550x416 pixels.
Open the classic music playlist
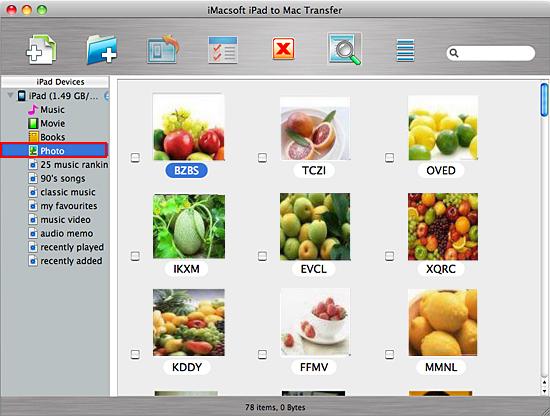pyautogui.click(x=68, y=192)
